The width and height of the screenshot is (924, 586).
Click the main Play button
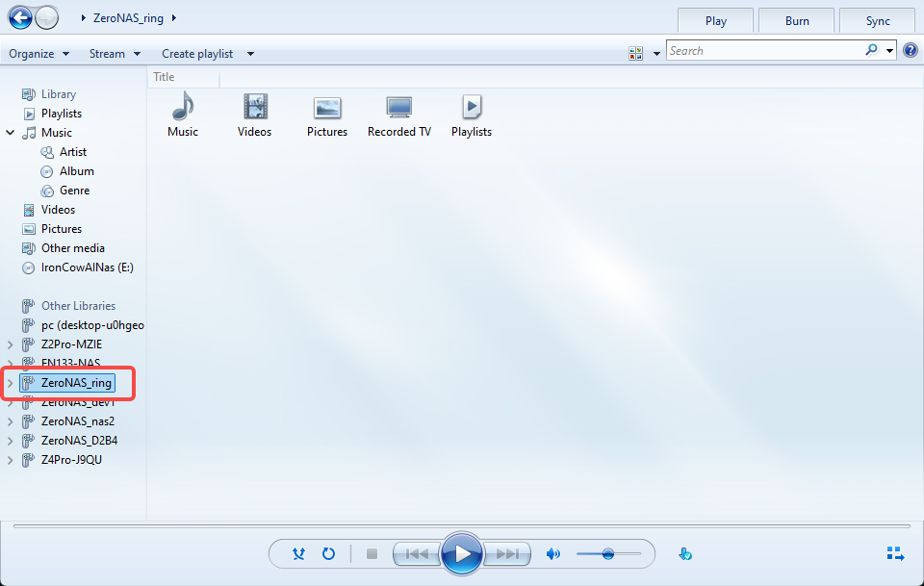[x=462, y=553]
